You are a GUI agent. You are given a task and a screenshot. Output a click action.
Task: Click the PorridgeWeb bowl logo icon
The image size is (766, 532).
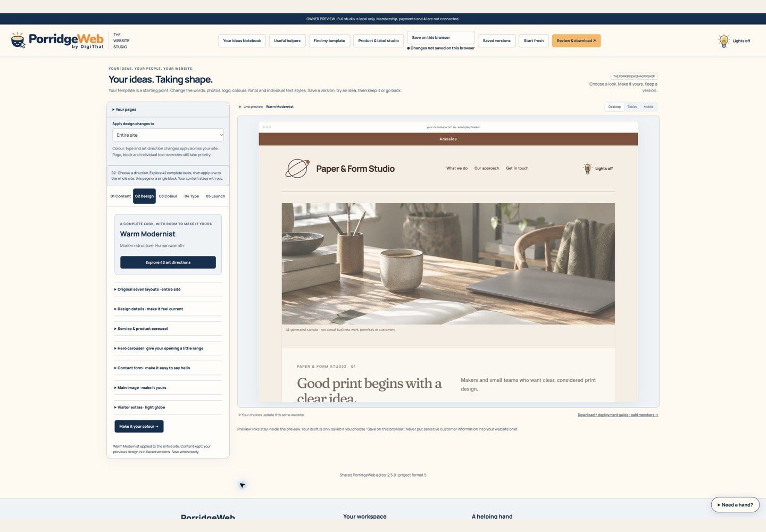(18, 40)
